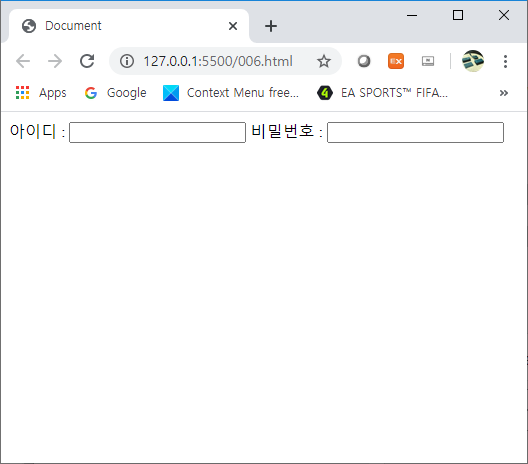Expand the hidden bookmarks chevron
Screen dimensions: 528x464
(x=503, y=93)
